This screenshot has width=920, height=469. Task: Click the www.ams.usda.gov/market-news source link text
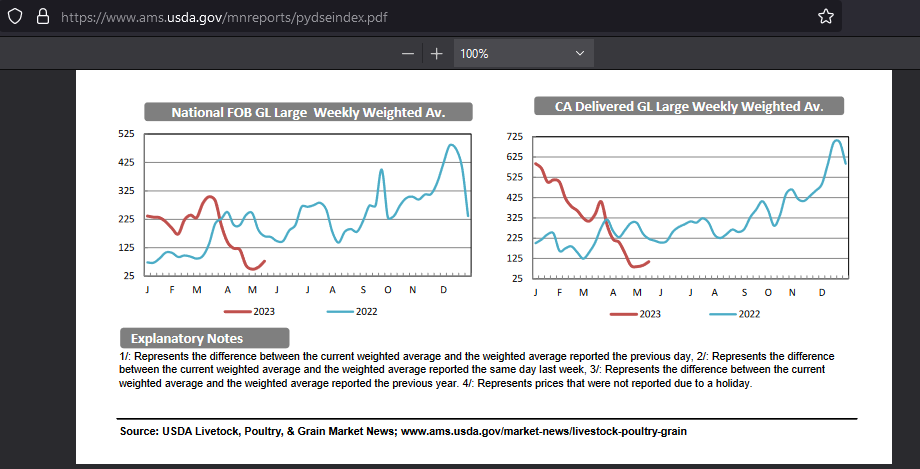(544, 431)
